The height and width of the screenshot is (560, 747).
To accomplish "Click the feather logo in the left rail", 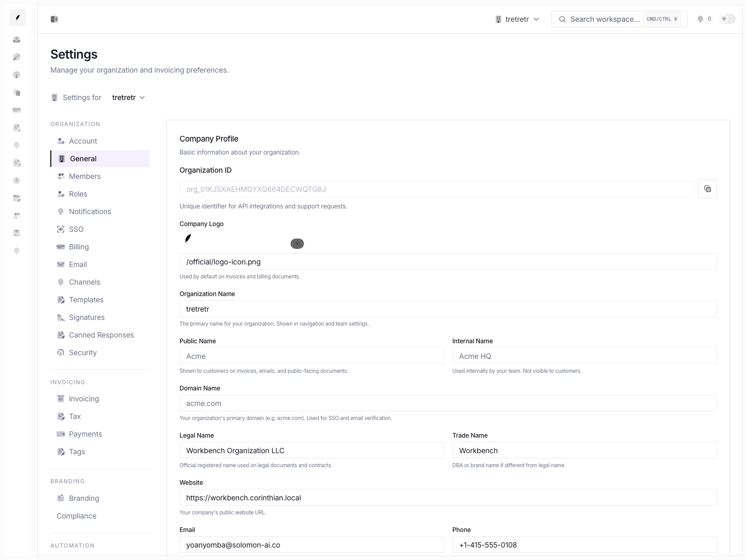I will pyautogui.click(x=18, y=18).
